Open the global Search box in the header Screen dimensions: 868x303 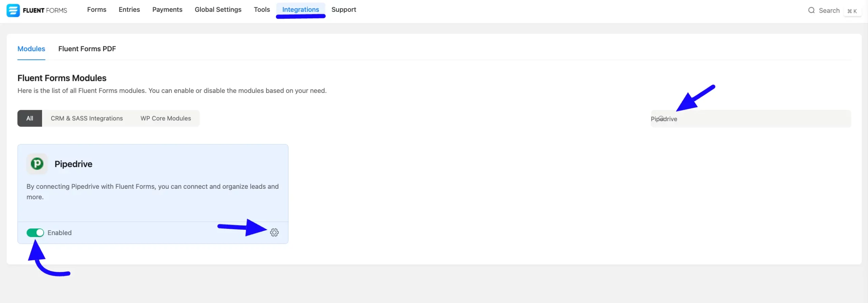(829, 11)
